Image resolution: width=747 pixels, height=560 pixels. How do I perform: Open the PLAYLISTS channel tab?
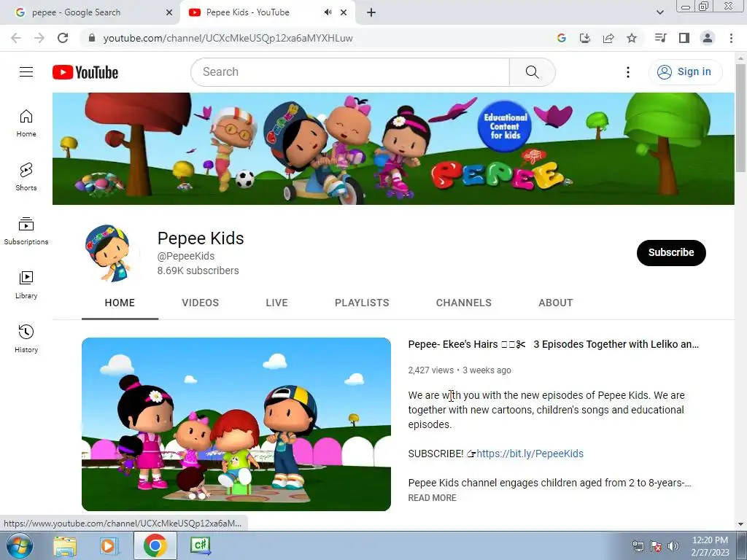pyautogui.click(x=362, y=303)
